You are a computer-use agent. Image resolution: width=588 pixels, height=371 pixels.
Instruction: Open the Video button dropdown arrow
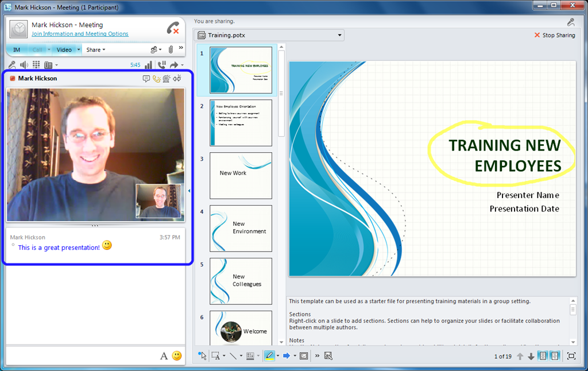click(78, 49)
